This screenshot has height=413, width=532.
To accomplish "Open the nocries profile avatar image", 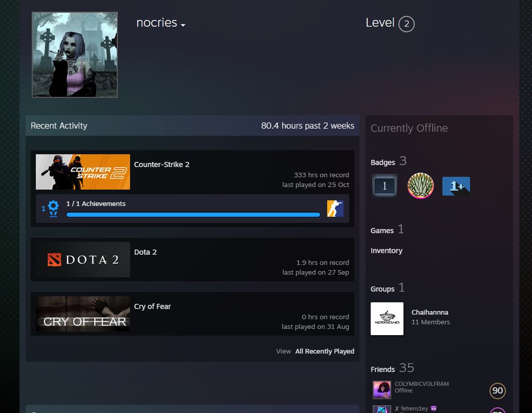I will (x=75, y=55).
